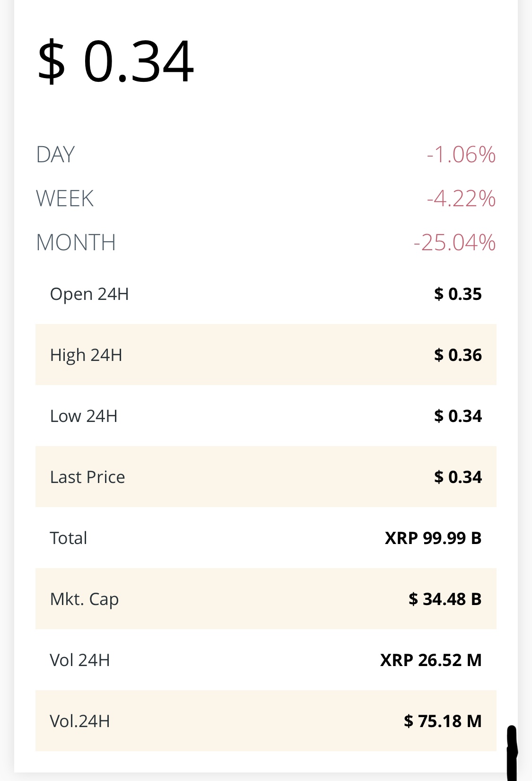
Task: Tap the XRP 26.52 M volume value
Action: click(x=431, y=660)
